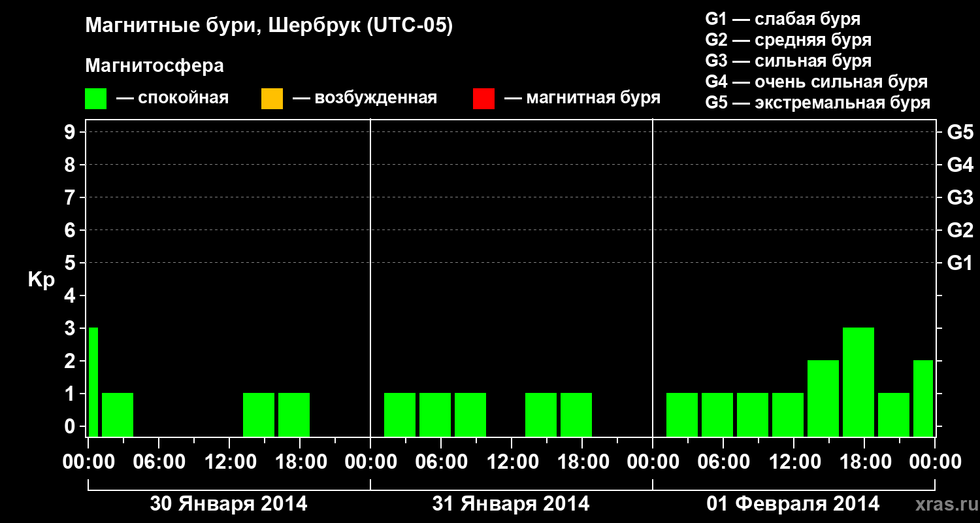Click the green 'спокойная' legend swatch
This screenshot has height=523, width=980.
point(96,99)
